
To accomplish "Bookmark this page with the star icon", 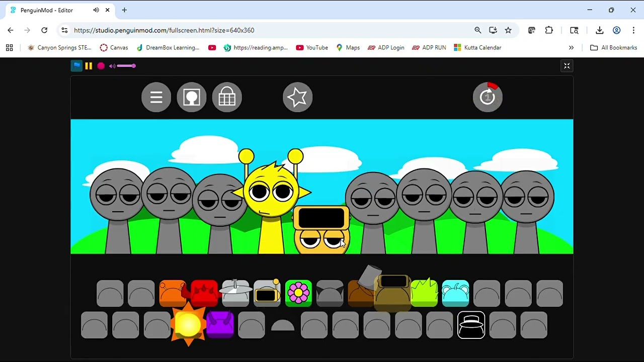I will [508, 30].
